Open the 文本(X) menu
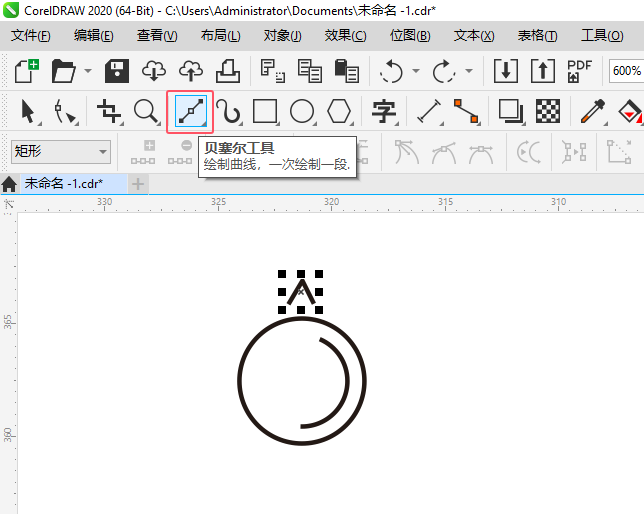Image resolution: width=644 pixels, height=514 pixels. (x=474, y=36)
